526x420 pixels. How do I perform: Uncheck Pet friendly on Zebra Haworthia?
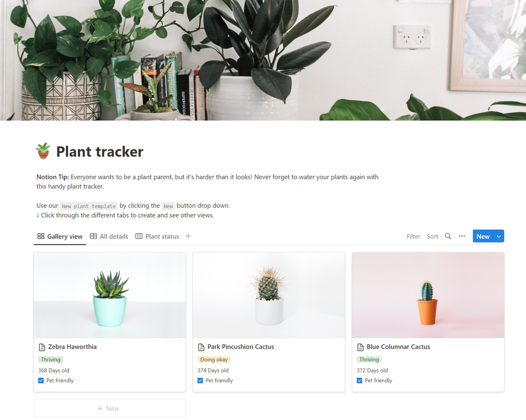pyautogui.click(x=41, y=380)
